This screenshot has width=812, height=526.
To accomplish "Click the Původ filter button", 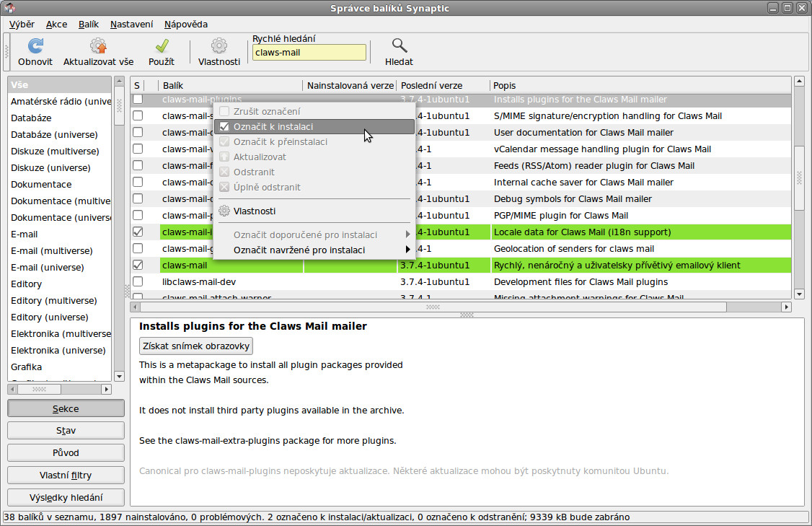I will 66,453.
